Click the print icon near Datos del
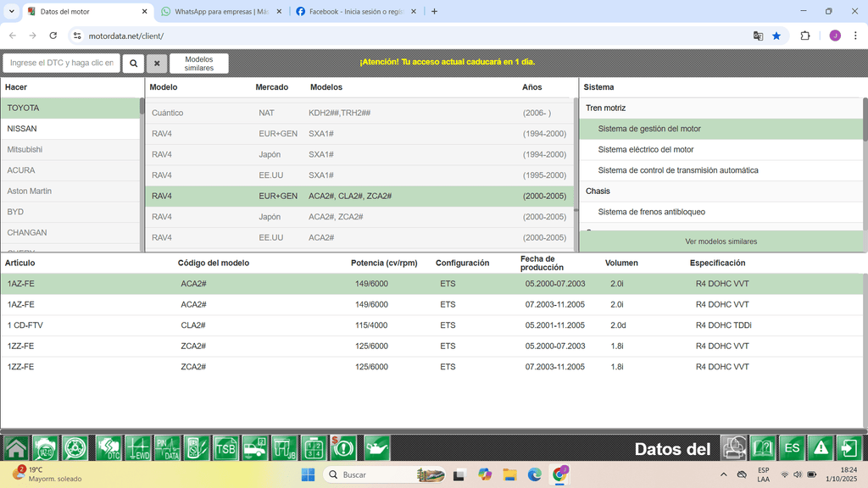The image size is (868, 488). pyautogui.click(x=733, y=448)
